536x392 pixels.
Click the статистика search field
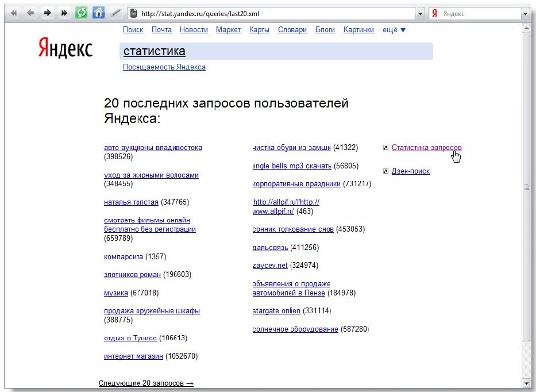click(x=276, y=51)
